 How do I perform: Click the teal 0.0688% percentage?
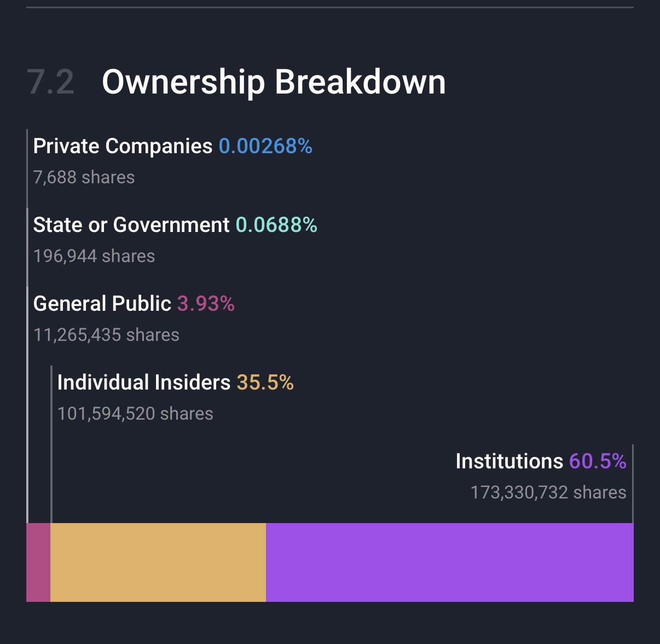pyautogui.click(x=276, y=225)
